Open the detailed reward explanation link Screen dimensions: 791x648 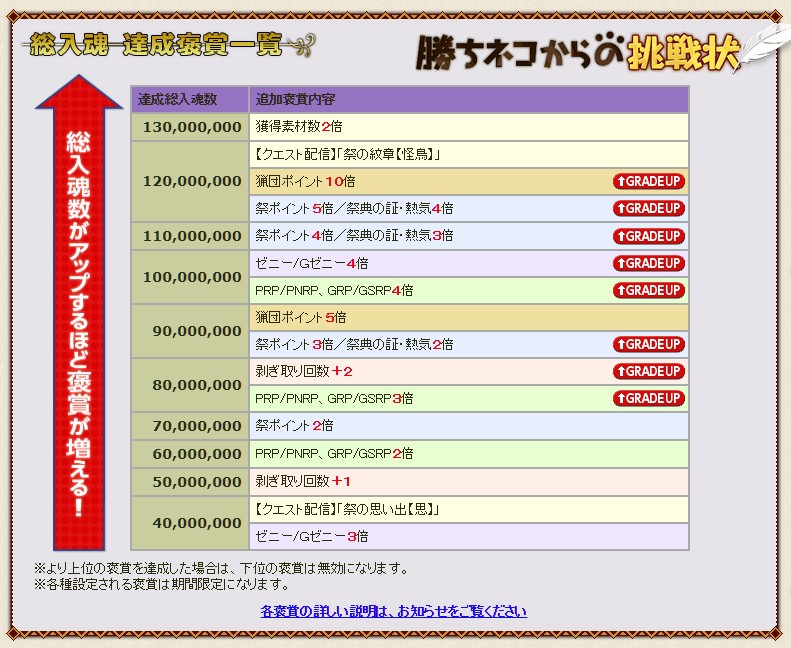pyautogui.click(x=393, y=611)
